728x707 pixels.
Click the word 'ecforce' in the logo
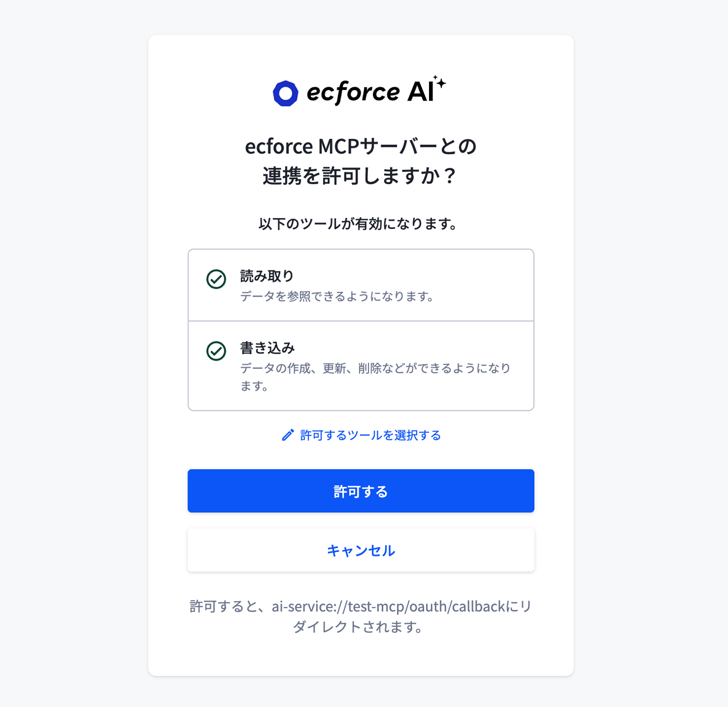point(353,93)
